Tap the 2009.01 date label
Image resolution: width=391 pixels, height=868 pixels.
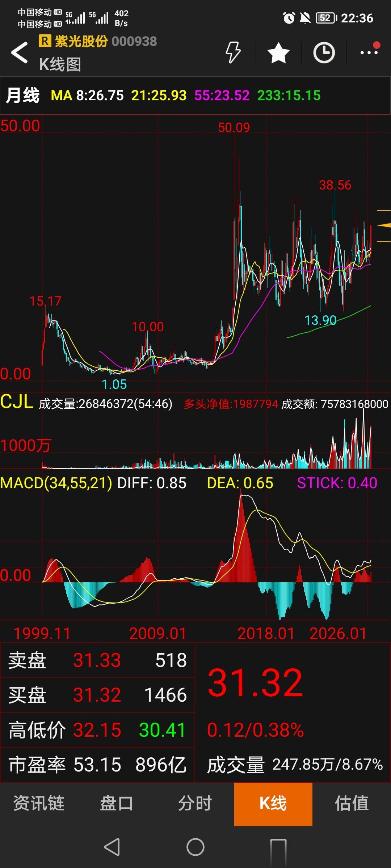[158, 634]
